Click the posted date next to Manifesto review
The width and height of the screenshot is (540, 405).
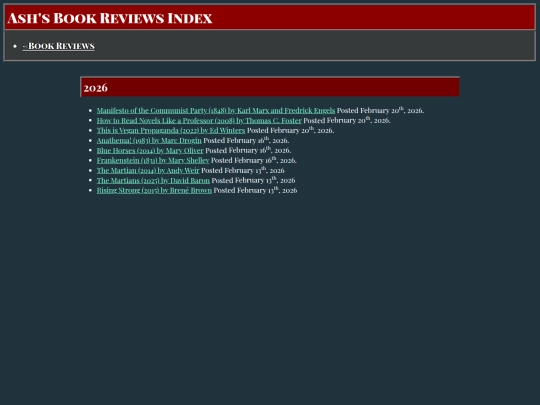click(x=380, y=110)
